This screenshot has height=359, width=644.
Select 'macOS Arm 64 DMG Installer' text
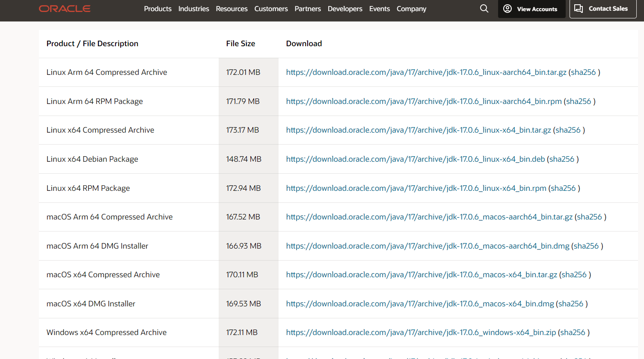click(x=97, y=246)
